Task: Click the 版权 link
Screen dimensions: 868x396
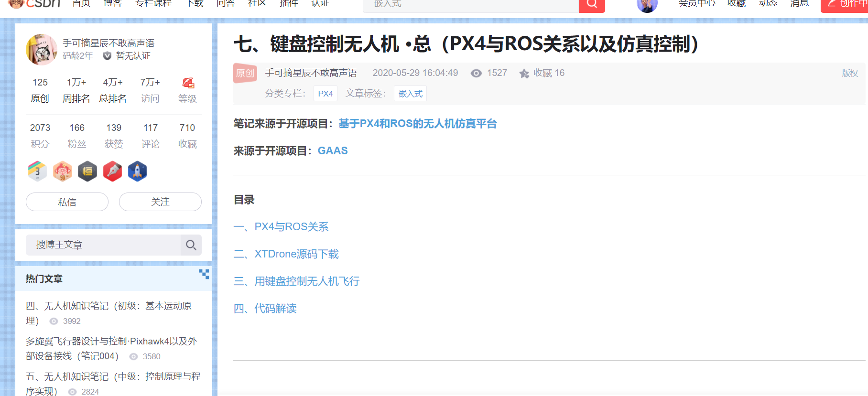Action: (850, 73)
